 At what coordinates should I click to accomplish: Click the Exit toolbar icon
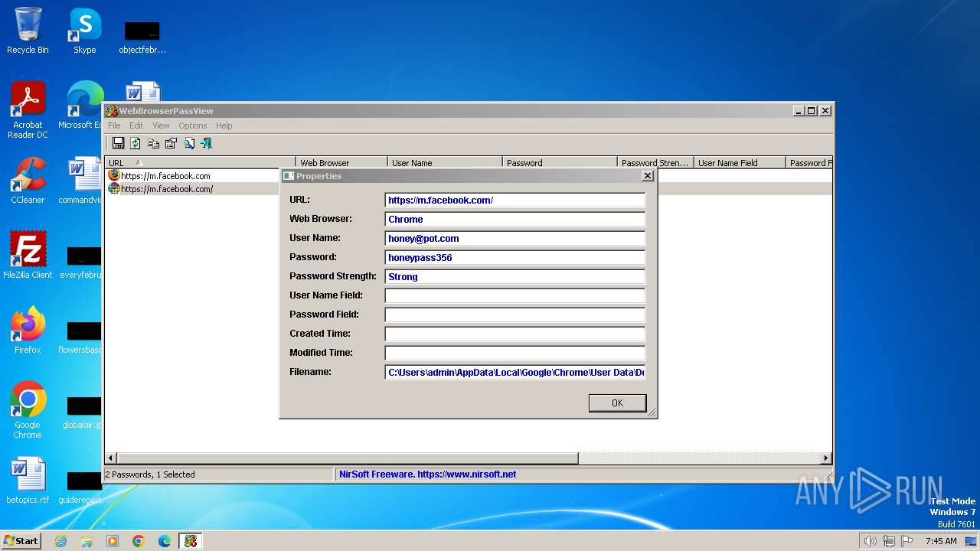pos(206,143)
